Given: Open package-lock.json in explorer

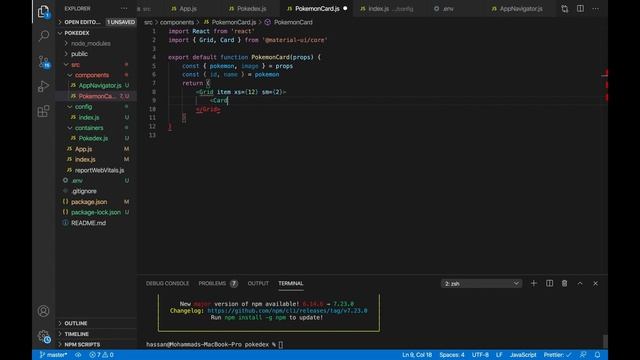Looking at the screenshot, I should pos(96,212).
